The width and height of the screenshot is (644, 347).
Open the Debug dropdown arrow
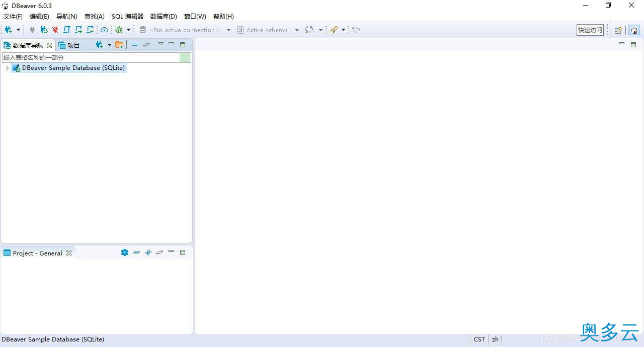point(128,30)
